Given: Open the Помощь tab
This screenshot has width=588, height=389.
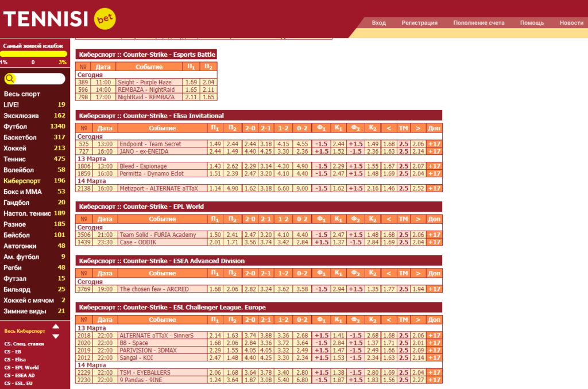Looking at the screenshot, I should coord(532,23).
